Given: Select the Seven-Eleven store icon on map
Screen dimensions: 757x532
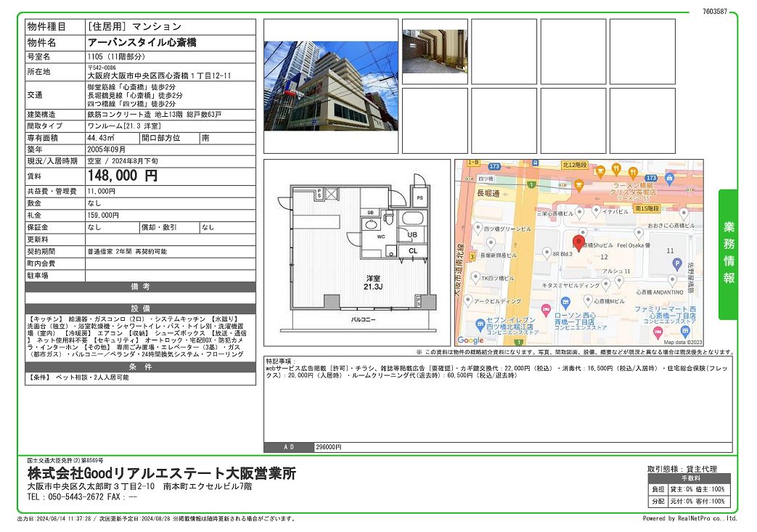Looking at the screenshot, I should pyautogui.click(x=480, y=324).
